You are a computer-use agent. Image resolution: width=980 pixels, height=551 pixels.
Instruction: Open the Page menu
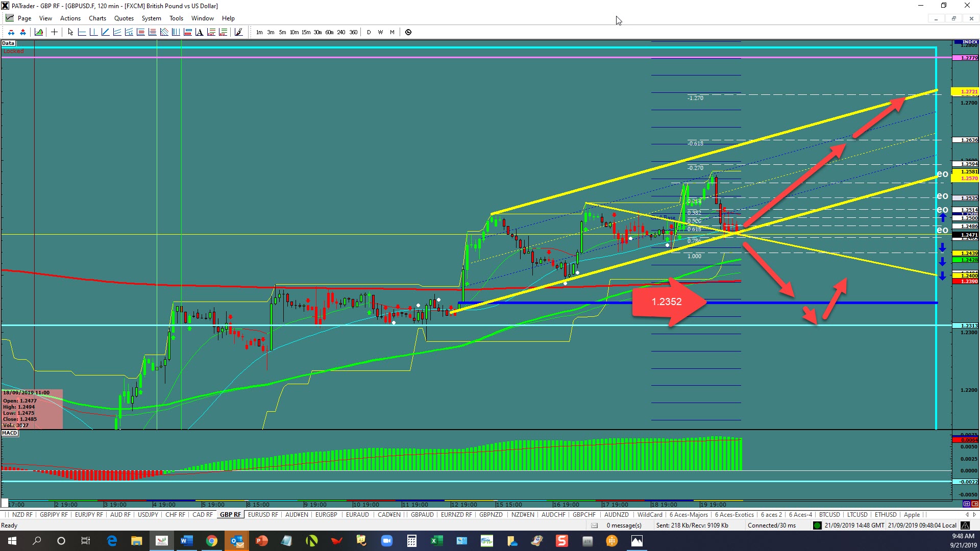coord(24,18)
